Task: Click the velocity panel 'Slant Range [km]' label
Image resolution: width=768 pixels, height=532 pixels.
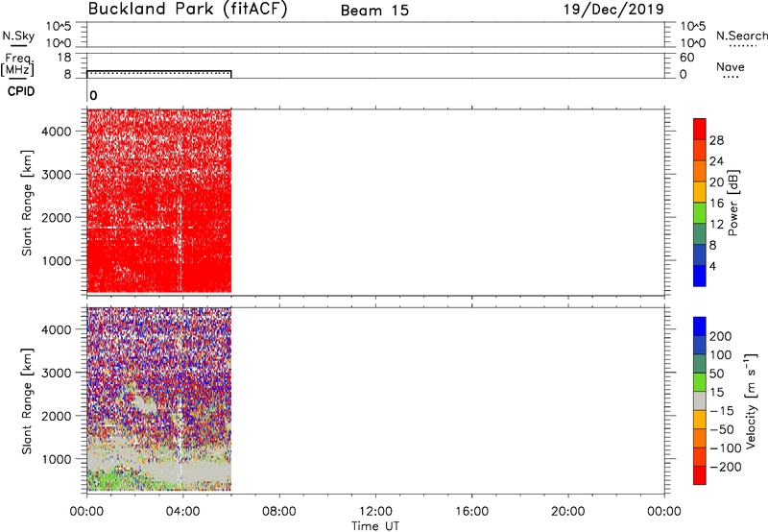Action: 27,401
